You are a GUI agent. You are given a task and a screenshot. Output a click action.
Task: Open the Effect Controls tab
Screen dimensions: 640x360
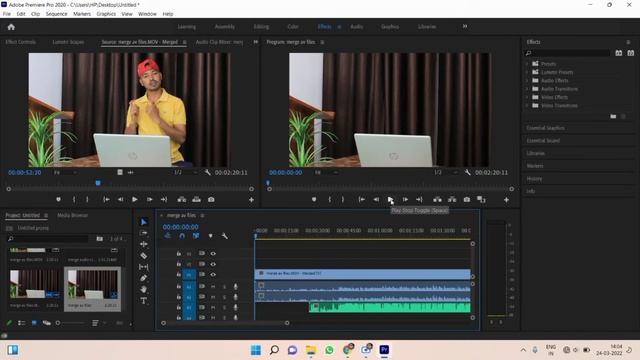click(x=21, y=42)
